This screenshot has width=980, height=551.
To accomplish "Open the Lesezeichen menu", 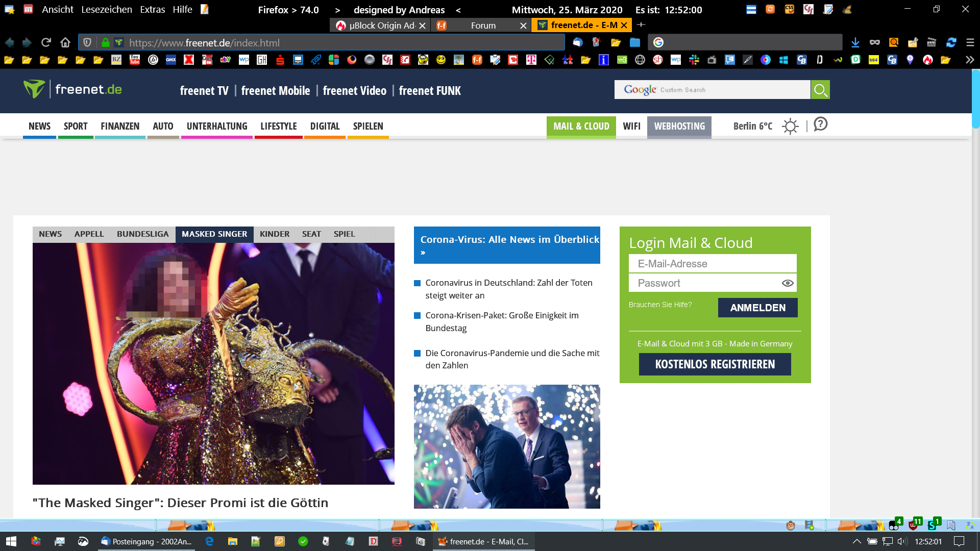I will pyautogui.click(x=106, y=10).
